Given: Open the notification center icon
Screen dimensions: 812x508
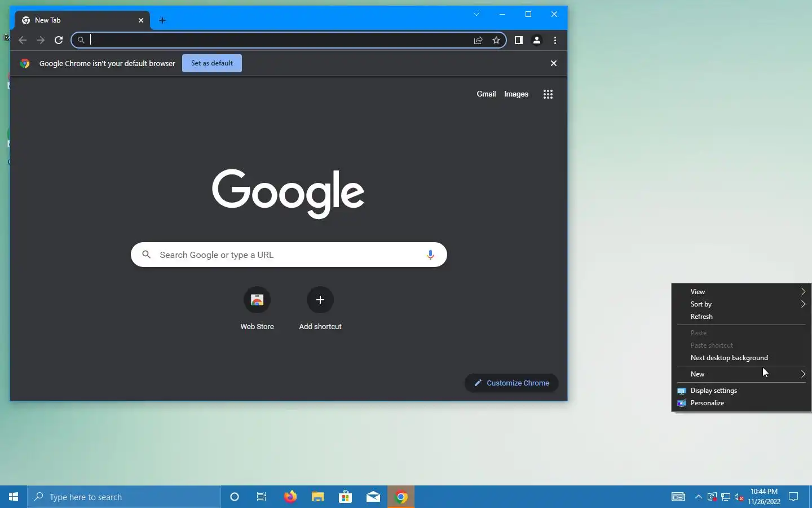Looking at the screenshot, I should click(x=793, y=497).
